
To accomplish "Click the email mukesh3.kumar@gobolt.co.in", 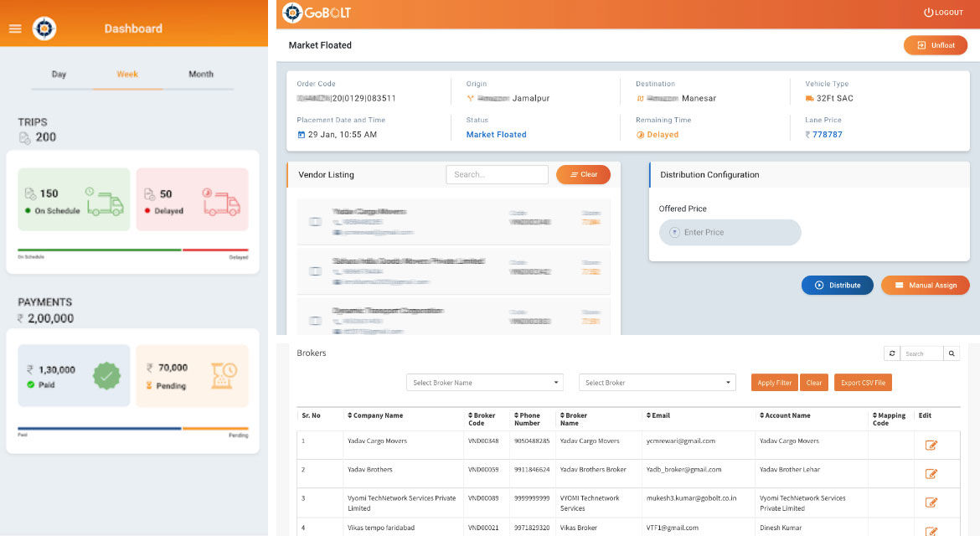I will [x=691, y=498].
